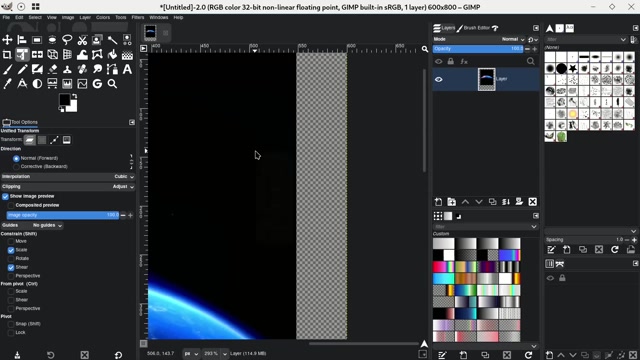Select the Curves tool icon
This screenshot has height=360, width=640.
(82, 84)
